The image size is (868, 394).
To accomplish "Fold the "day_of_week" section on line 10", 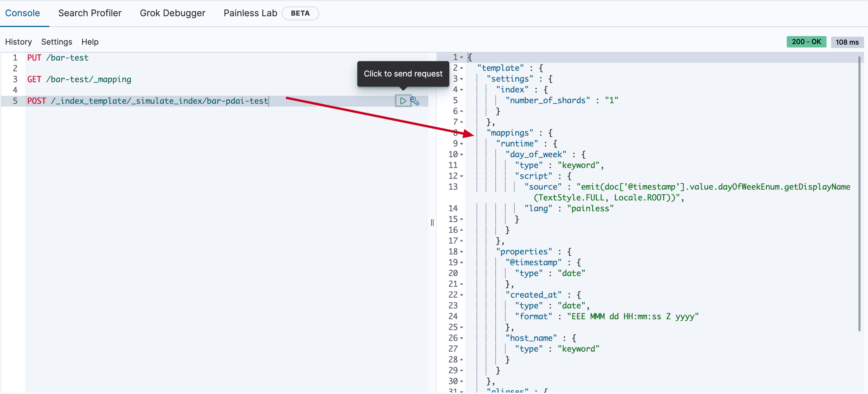I will coord(462,155).
